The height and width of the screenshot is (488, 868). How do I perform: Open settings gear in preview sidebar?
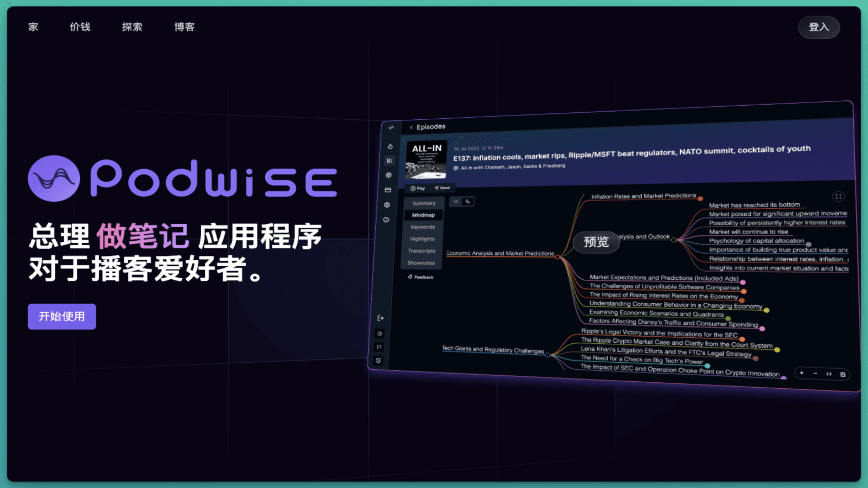coord(387,205)
